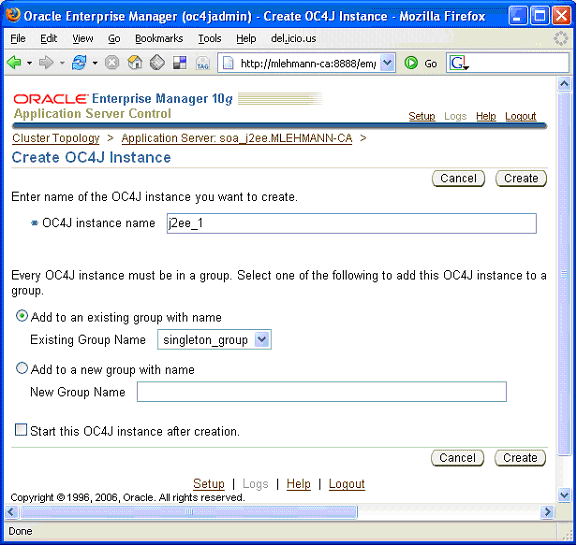
Task: Click the top Create button
Action: (x=521, y=178)
